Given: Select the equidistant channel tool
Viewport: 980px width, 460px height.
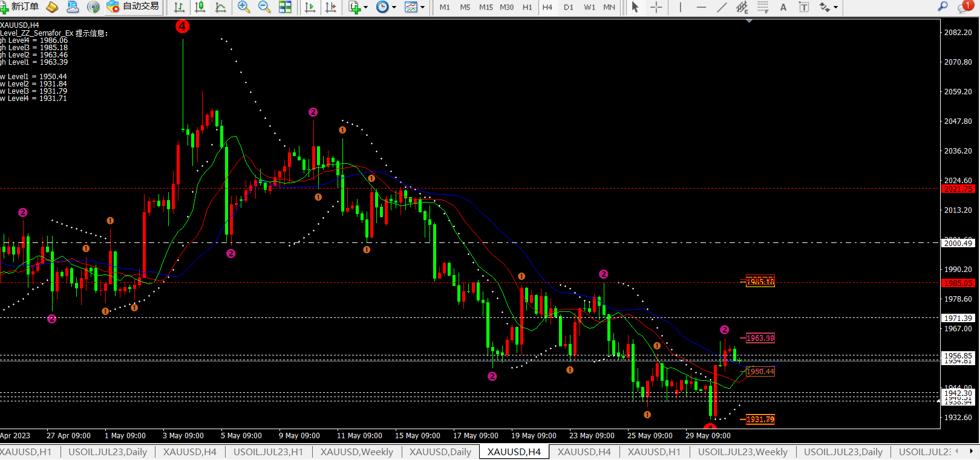Looking at the screenshot, I should tap(742, 7).
